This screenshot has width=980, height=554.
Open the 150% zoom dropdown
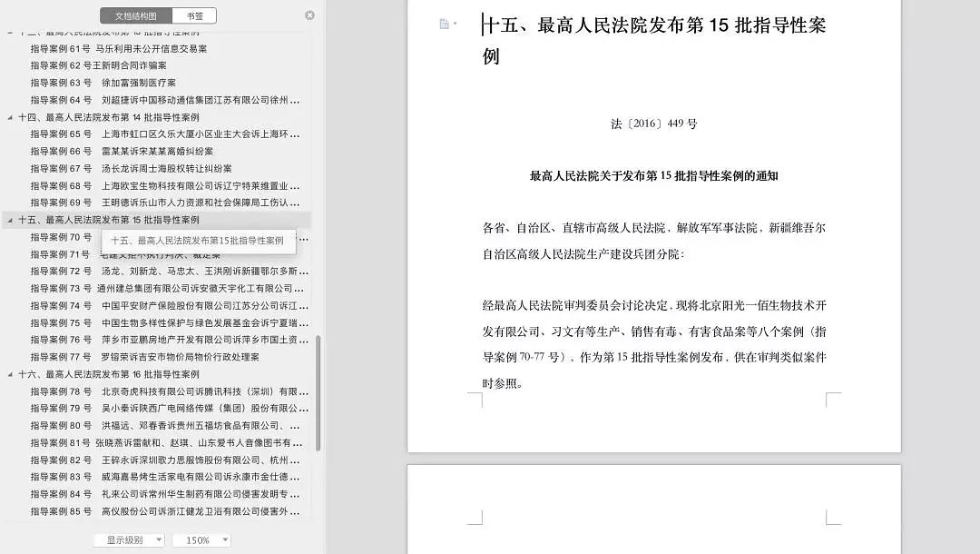(x=201, y=539)
